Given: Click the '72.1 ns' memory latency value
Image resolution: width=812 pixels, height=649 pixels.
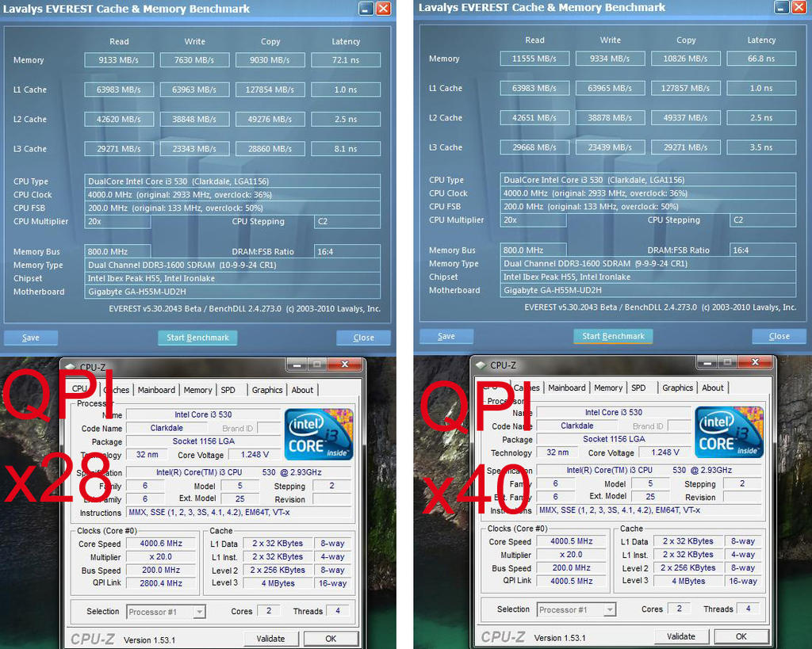Looking at the screenshot, I should click(346, 60).
